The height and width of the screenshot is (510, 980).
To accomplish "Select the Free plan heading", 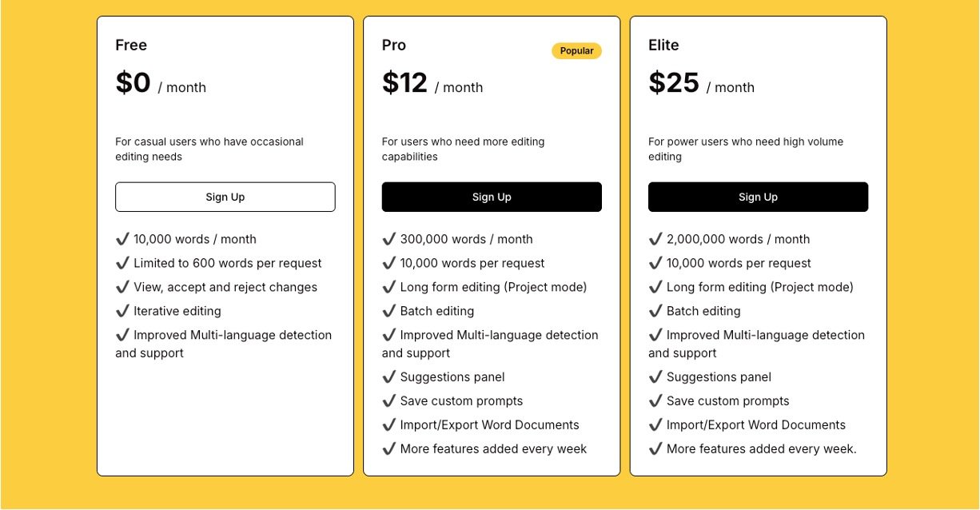I will tap(131, 46).
